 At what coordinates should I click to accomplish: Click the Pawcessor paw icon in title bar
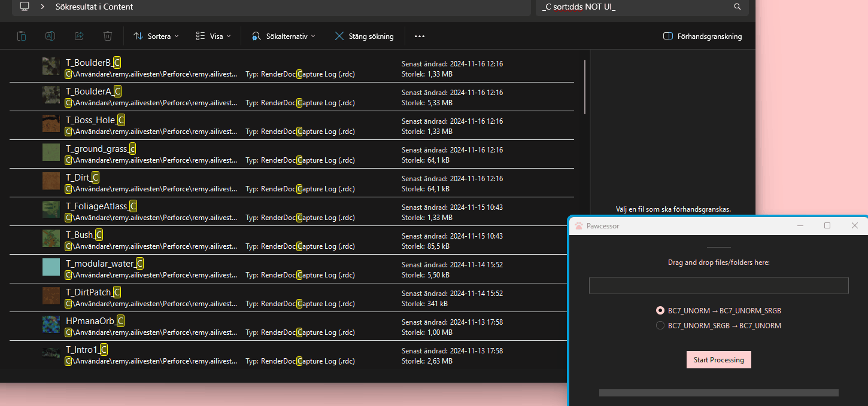(579, 226)
